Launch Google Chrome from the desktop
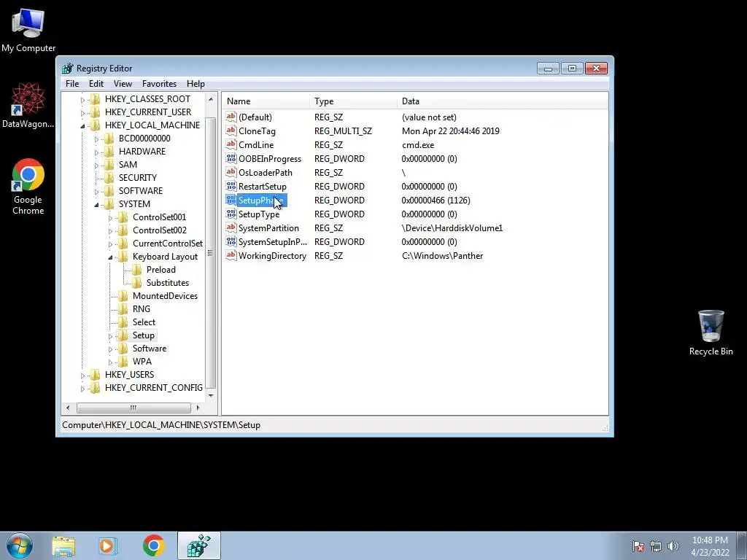Screen dimensions: 747x560 point(28,186)
